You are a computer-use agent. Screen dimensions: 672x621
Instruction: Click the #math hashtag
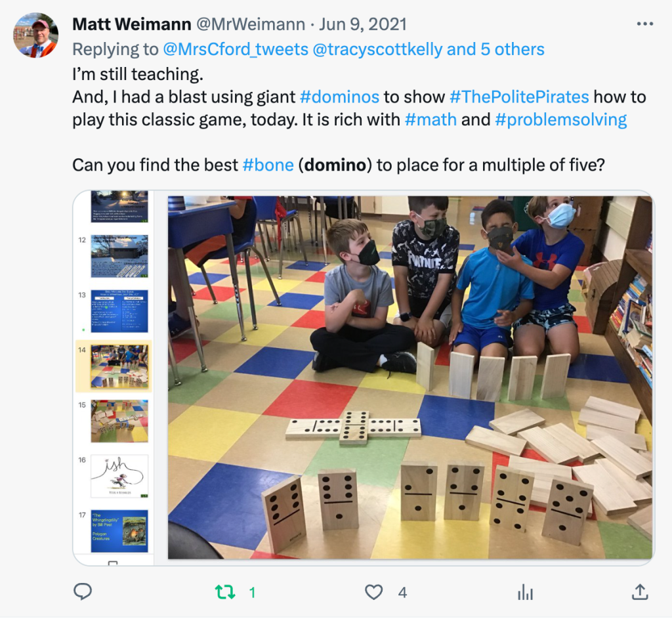pyautogui.click(x=430, y=119)
